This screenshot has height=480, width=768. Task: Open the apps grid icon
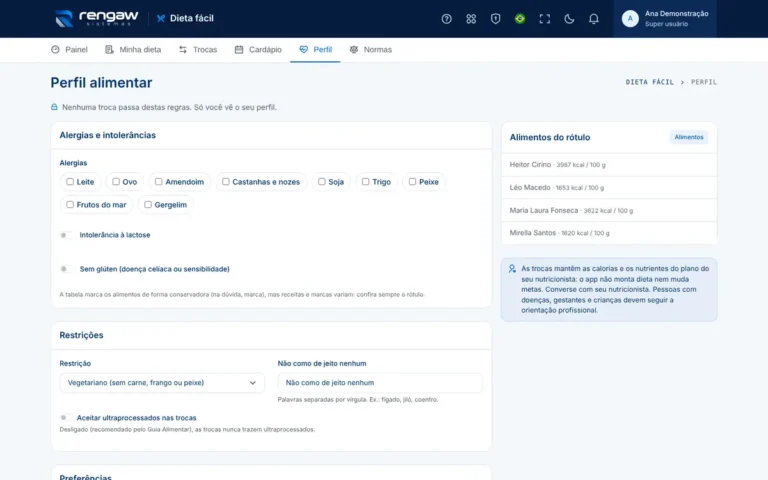tap(471, 19)
